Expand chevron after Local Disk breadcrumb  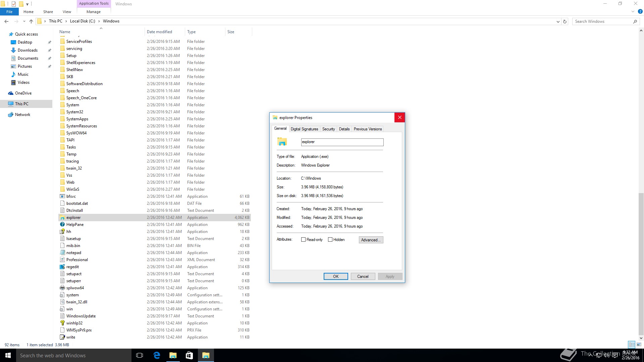tap(99, 21)
